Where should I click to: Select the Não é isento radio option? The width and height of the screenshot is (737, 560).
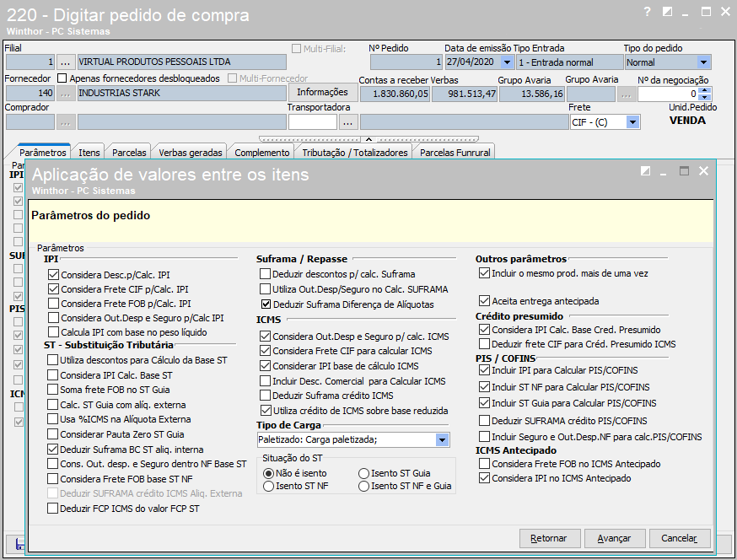pyautogui.click(x=268, y=473)
